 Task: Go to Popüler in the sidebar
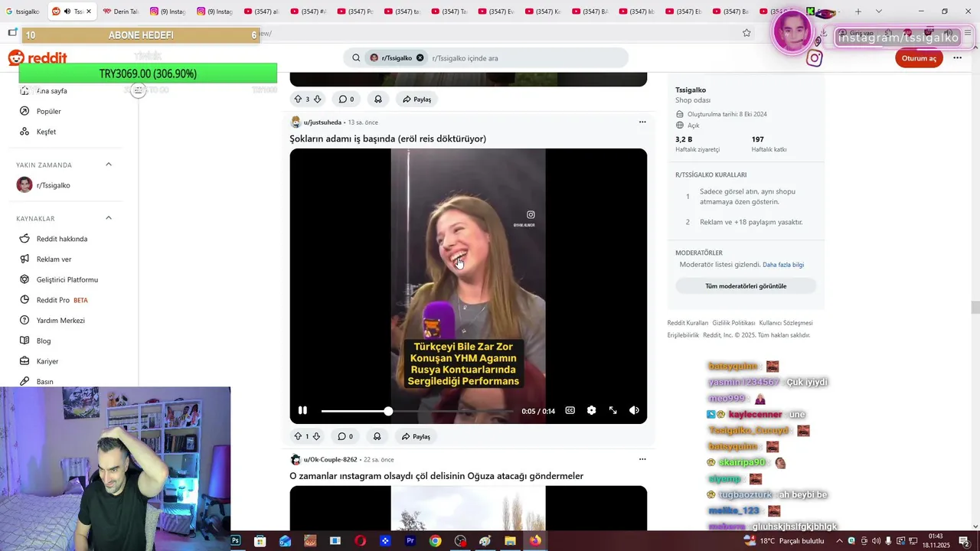[48, 111]
